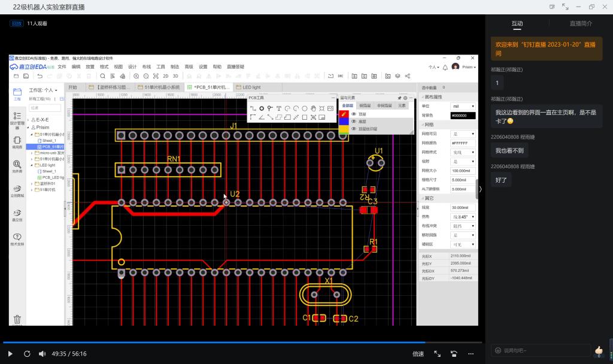Toggle visibility eye for 顶层 layer
The image size is (613, 364).
(x=354, y=114)
